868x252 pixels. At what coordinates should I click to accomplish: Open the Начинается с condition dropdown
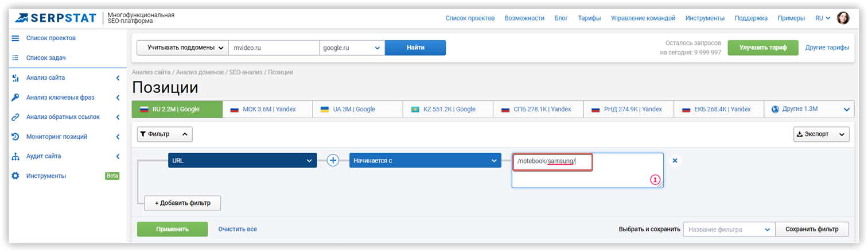(425, 161)
